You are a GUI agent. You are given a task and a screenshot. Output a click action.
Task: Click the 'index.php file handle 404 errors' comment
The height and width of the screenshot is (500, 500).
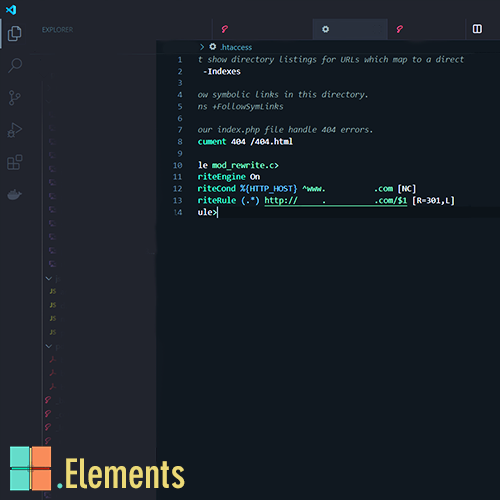tap(295, 130)
